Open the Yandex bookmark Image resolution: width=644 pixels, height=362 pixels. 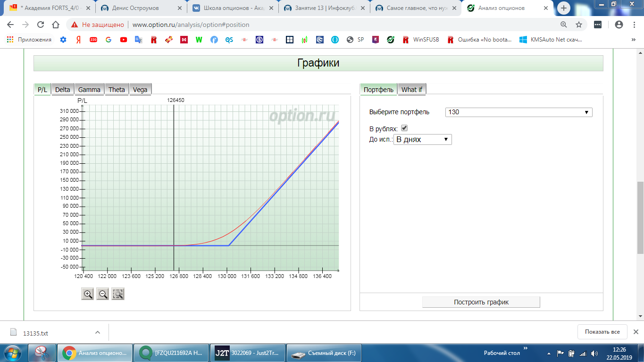coord(78,40)
